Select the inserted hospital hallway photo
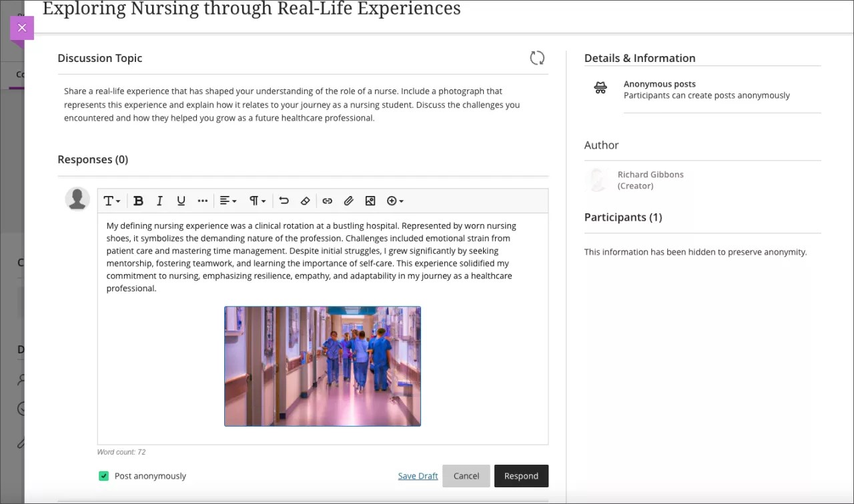The height and width of the screenshot is (504, 854). tap(322, 365)
